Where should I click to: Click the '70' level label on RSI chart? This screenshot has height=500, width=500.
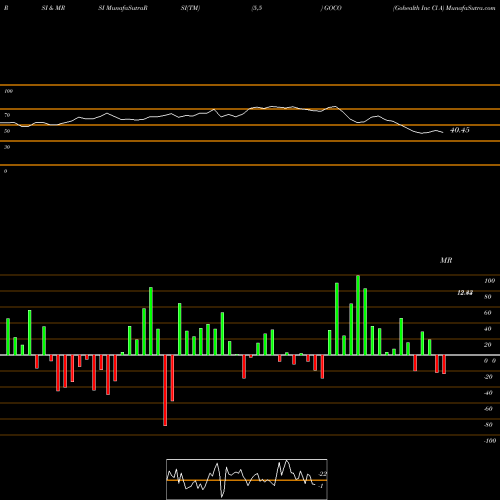(7, 115)
